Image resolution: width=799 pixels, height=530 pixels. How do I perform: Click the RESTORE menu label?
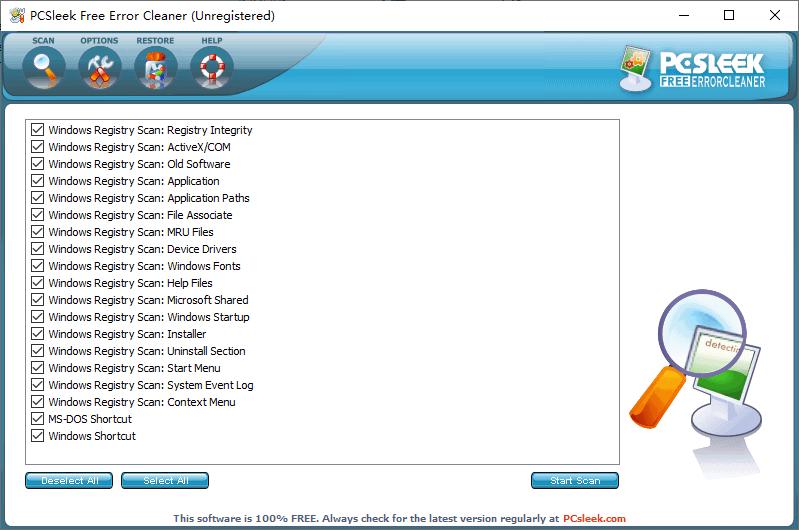(x=155, y=40)
